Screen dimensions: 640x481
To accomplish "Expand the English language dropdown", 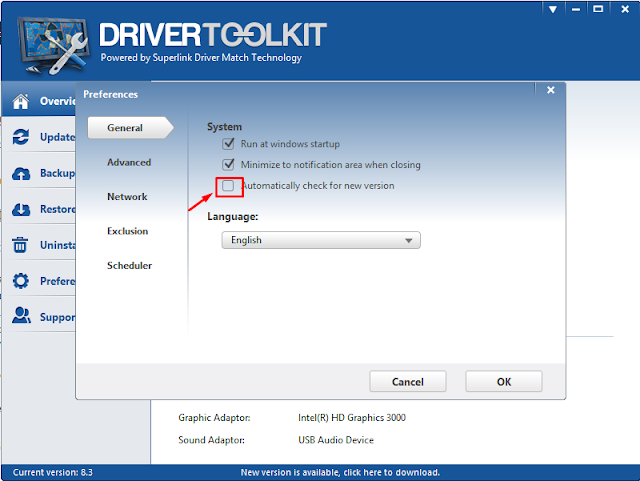I will pyautogui.click(x=321, y=240).
